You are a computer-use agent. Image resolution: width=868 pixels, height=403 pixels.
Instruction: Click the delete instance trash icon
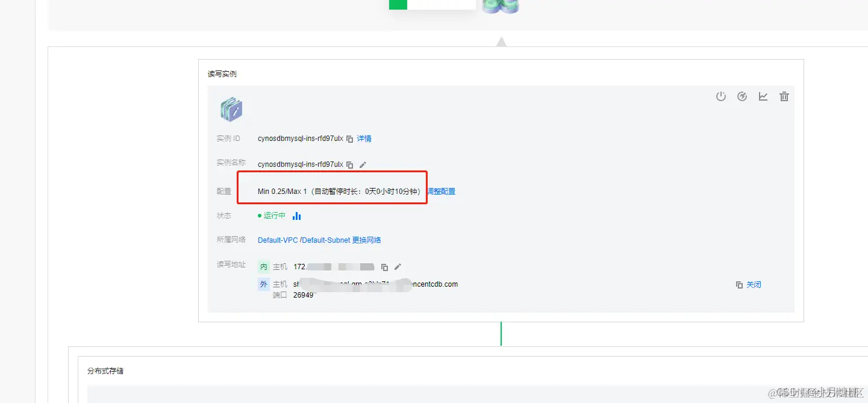(x=784, y=96)
